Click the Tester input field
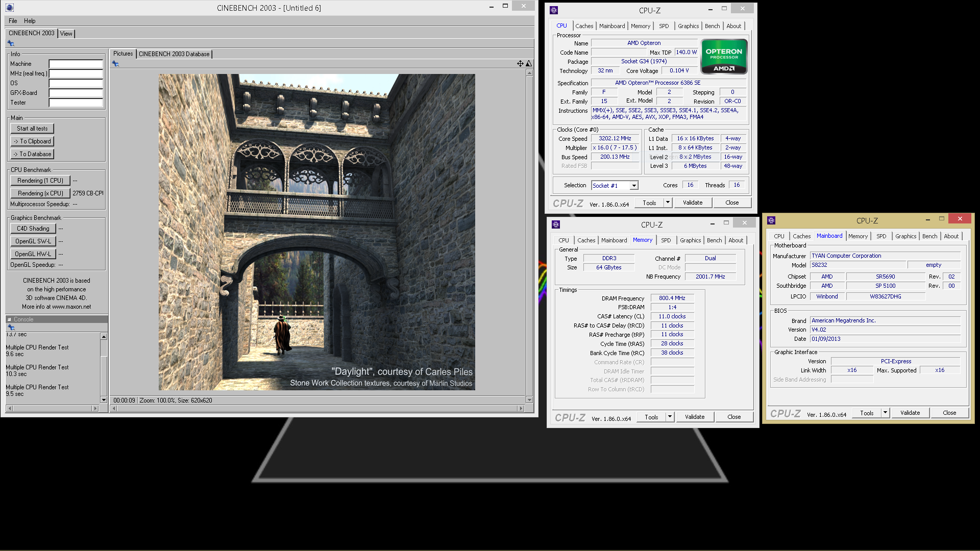The height and width of the screenshot is (551, 980). coord(76,103)
